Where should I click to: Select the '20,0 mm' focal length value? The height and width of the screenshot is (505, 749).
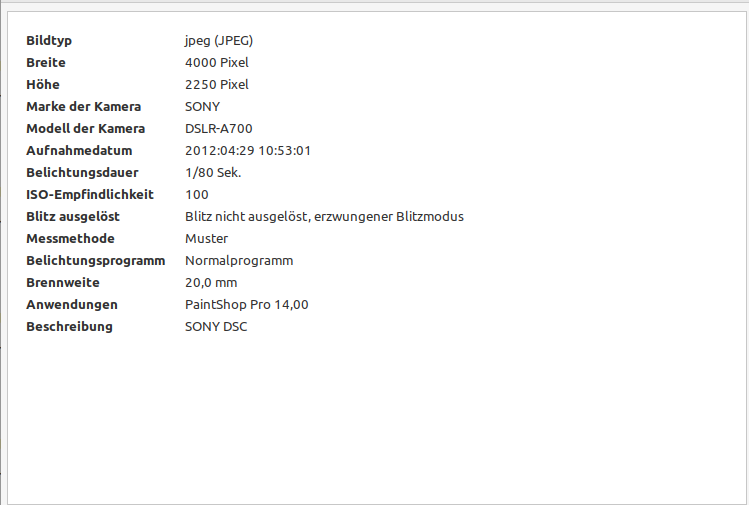pyautogui.click(x=212, y=283)
